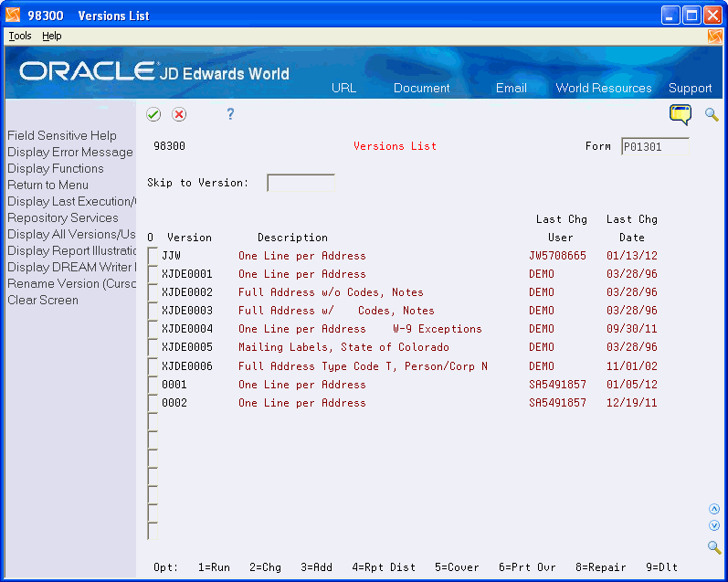Click date 12/19/11 in Last Chg Date

[631, 403]
